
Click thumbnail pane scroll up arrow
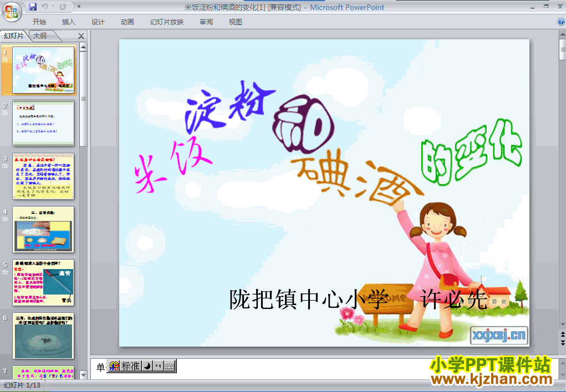[83, 47]
